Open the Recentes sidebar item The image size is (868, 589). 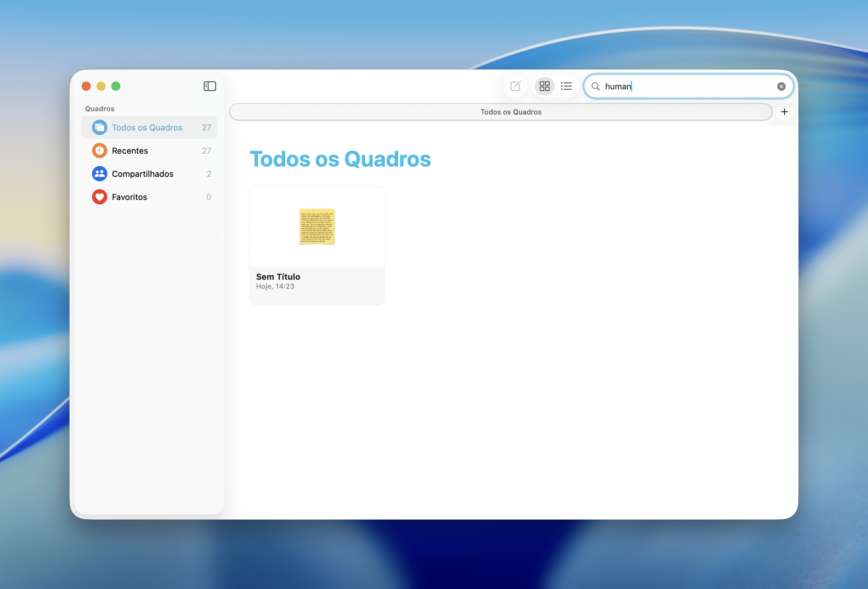[130, 151]
